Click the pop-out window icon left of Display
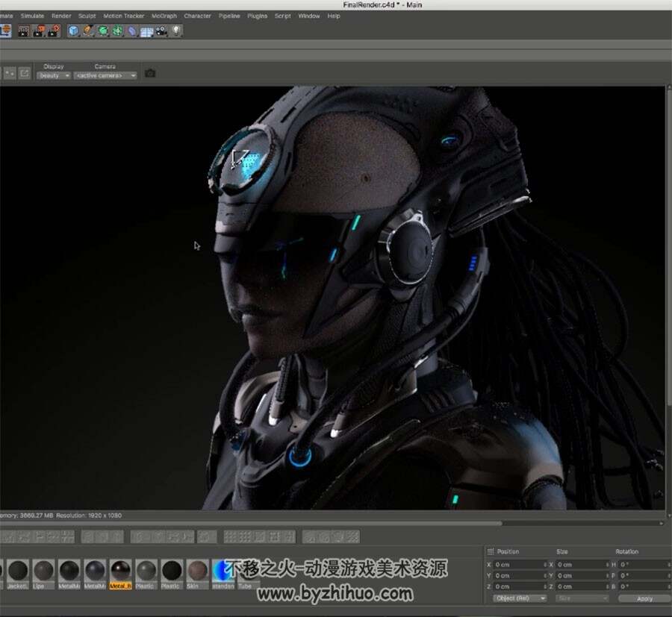Viewport: 672px width, 617px height. coord(25,73)
